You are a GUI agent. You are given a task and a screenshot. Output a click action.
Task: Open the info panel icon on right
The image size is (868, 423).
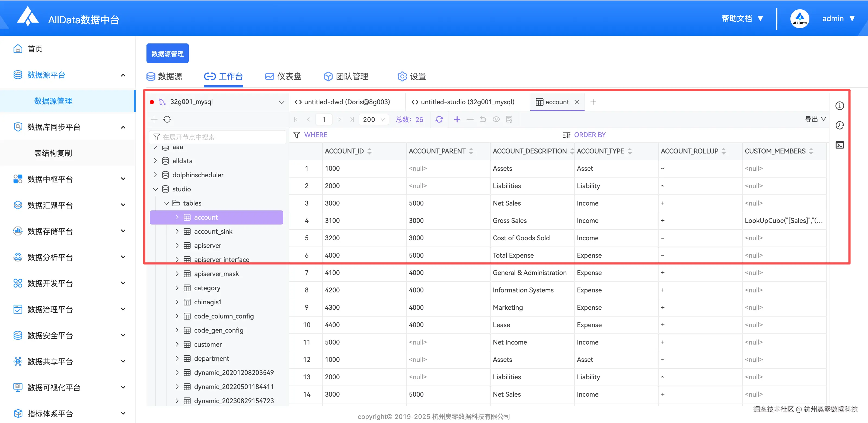click(x=839, y=106)
